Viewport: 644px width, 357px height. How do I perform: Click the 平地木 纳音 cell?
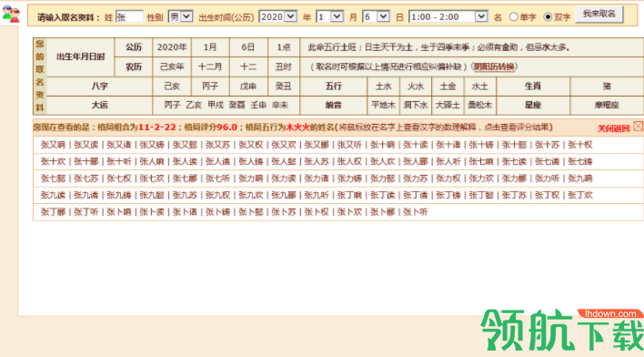(383, 106)
